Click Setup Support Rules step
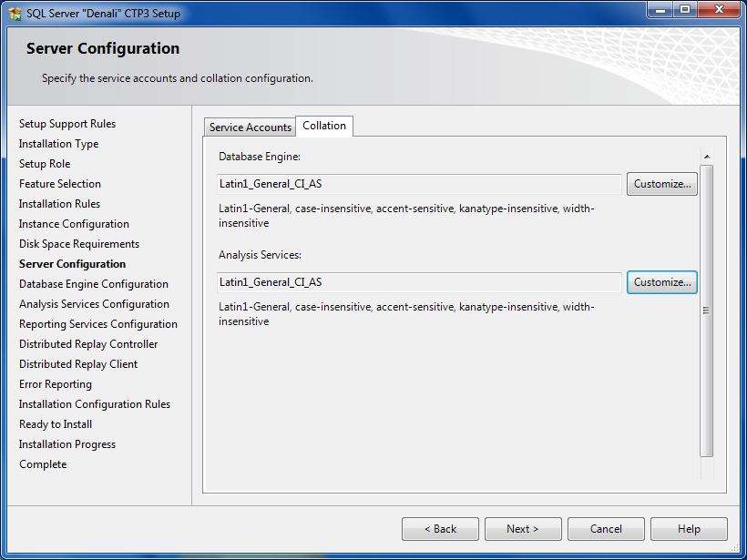The image size is (747, 560). coord(67,124)
